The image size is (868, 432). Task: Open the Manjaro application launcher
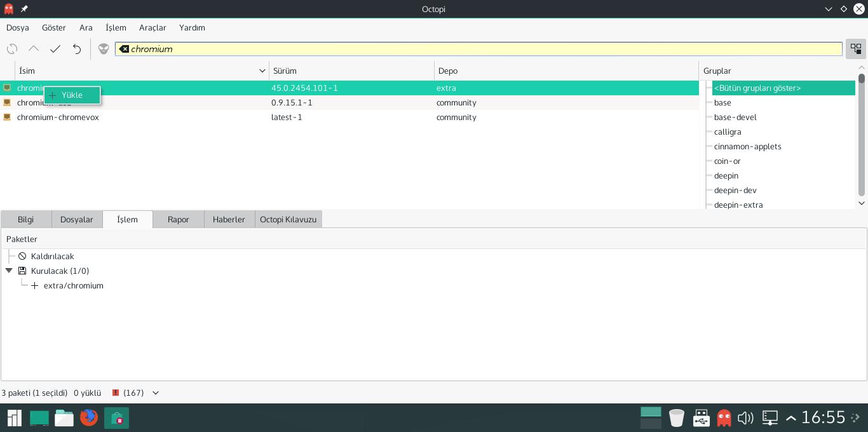tap(14, 418)
